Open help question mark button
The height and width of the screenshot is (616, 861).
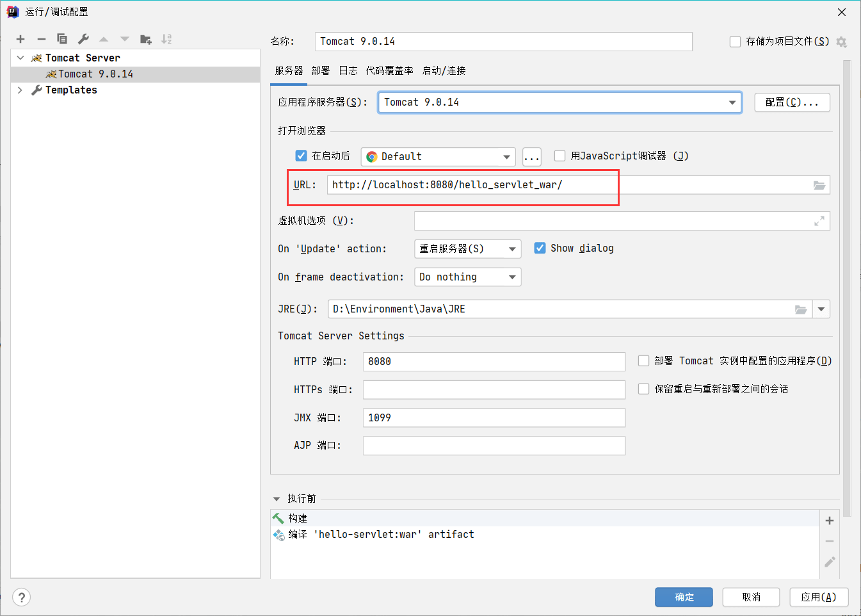point(22,597)
